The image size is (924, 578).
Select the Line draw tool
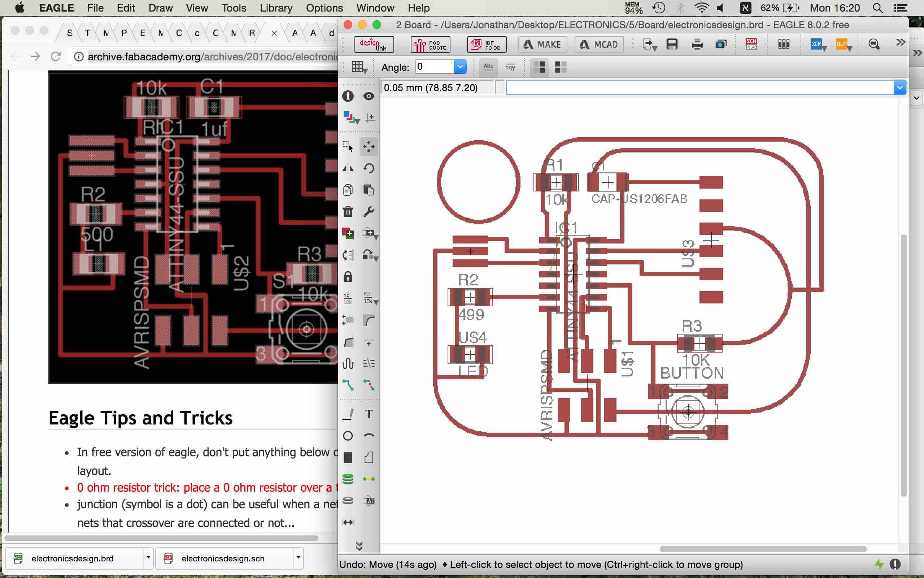click(348, 414)
